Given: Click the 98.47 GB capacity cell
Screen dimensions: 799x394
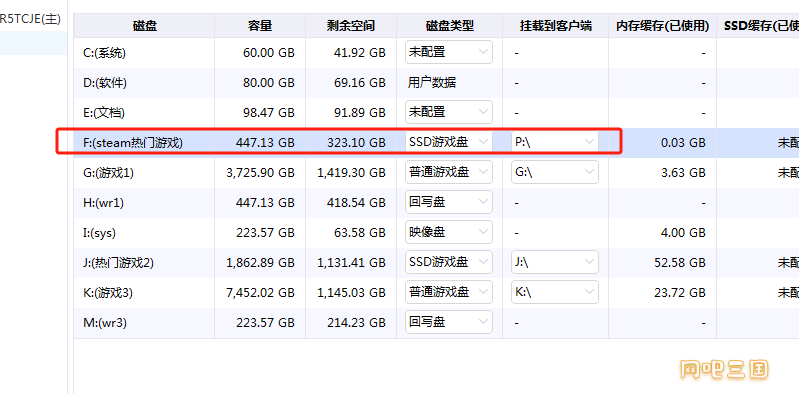Looking at the screenshot, I should (x=269, y=112).
